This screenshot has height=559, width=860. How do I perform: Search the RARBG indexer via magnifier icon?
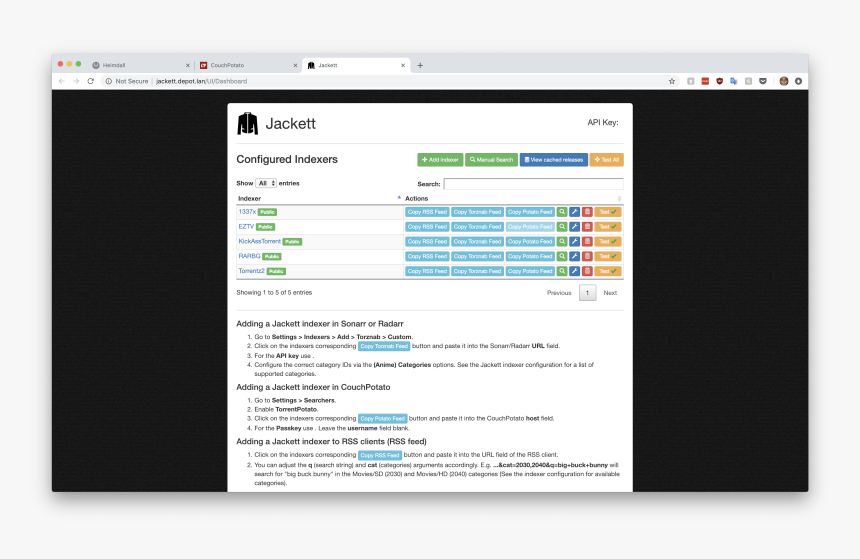pyautogui.click(x=562, y=256)
